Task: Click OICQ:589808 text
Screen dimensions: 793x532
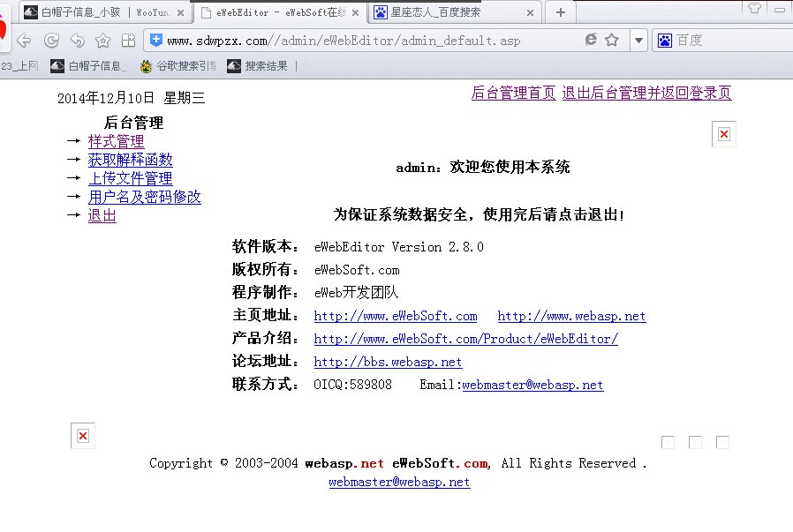Action: tap(352, 385)
